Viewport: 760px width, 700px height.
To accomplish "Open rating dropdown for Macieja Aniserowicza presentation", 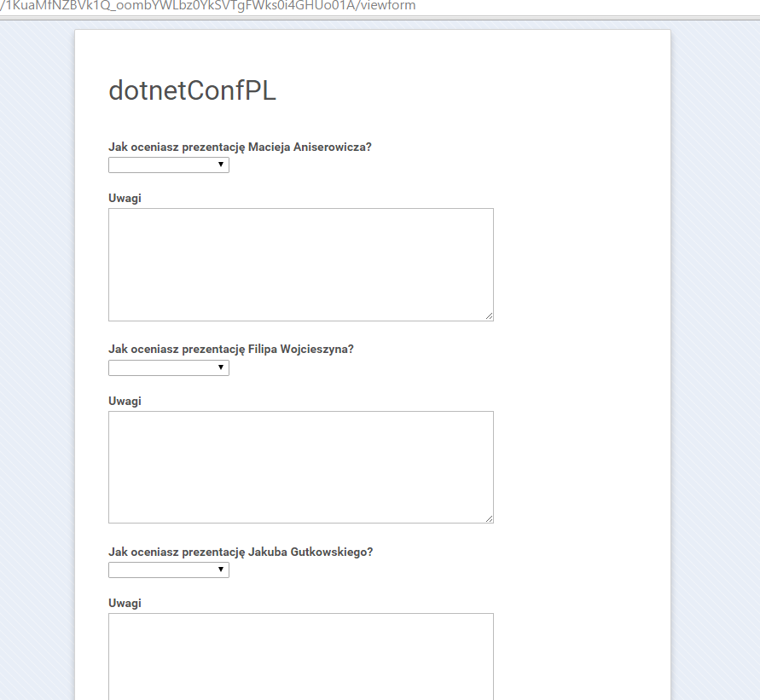I will coord(169,165).
